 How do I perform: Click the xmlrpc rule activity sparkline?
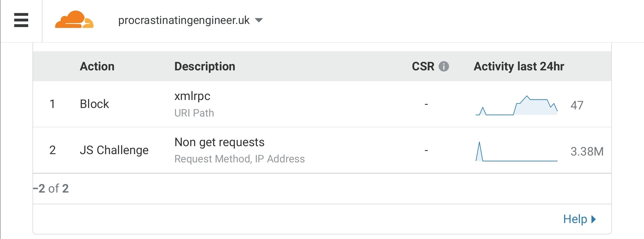[x=516, y=106]
